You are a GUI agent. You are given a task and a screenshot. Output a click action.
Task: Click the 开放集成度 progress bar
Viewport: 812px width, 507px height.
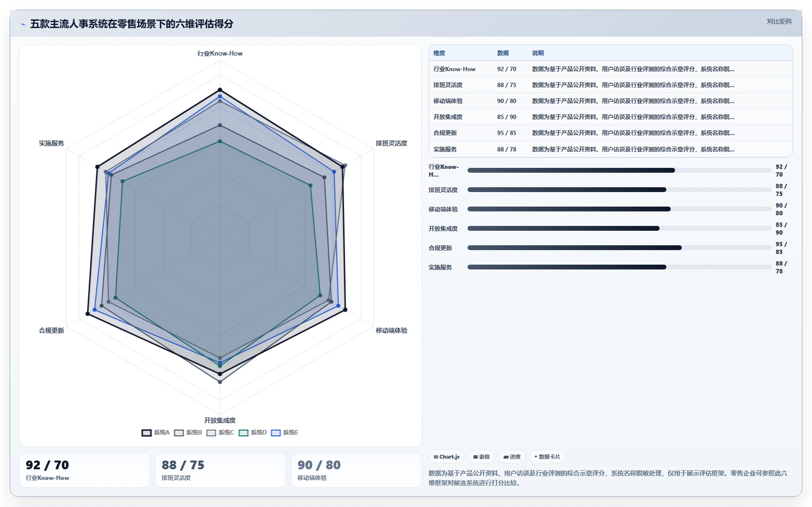coord(619,228)
